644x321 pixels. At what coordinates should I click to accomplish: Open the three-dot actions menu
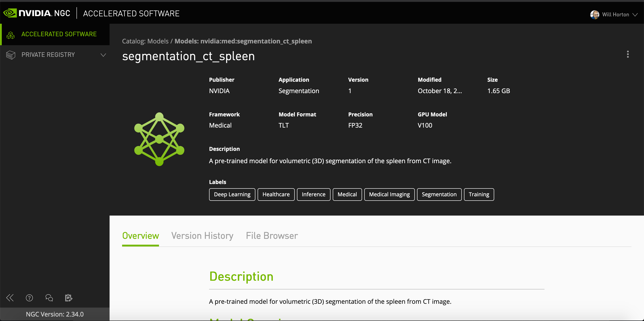[627, 54]
